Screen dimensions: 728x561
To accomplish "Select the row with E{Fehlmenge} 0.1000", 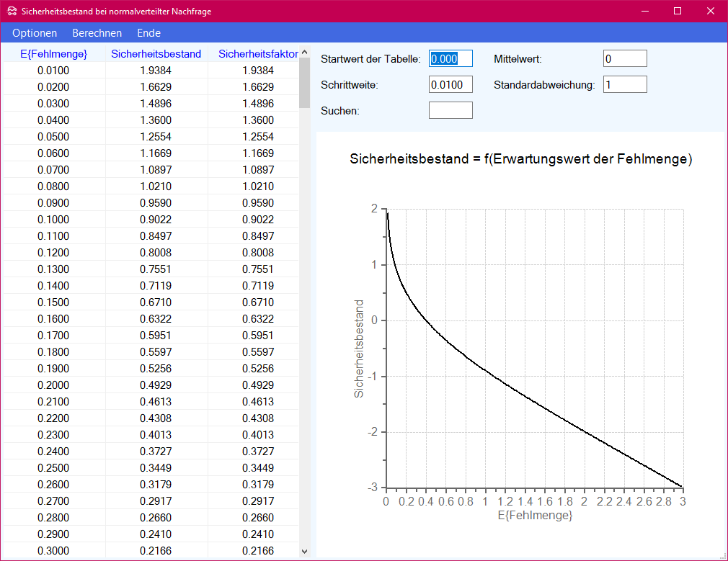I will tap(53, 220).
